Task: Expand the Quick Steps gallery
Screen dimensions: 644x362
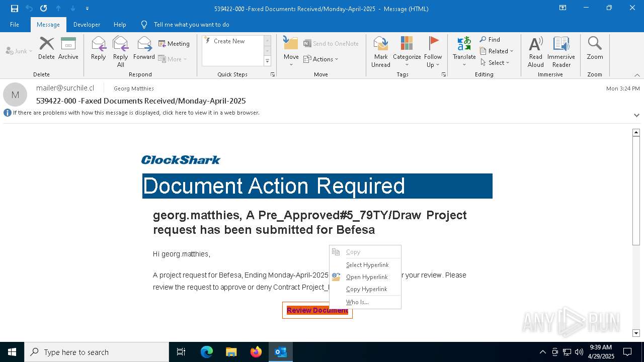Action: (x=267, y=61)
